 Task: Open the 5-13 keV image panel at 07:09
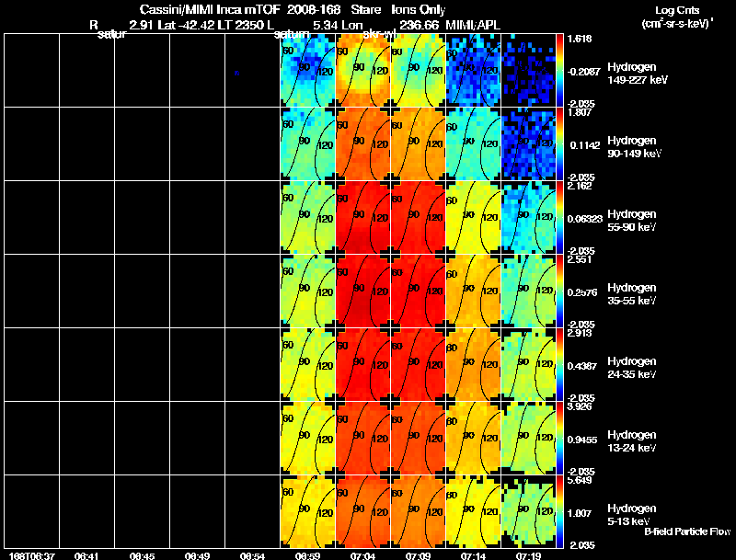tap(419, 512)
